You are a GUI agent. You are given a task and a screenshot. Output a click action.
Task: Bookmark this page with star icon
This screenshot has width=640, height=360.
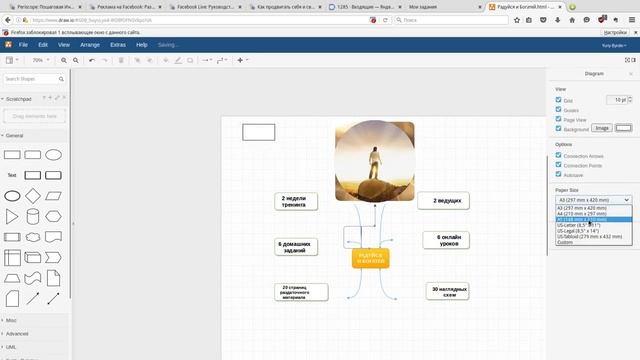point(517,20)
